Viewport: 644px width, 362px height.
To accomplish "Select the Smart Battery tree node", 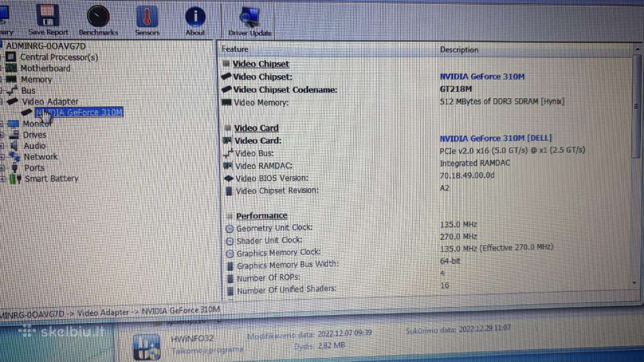I will click(52, 179).
